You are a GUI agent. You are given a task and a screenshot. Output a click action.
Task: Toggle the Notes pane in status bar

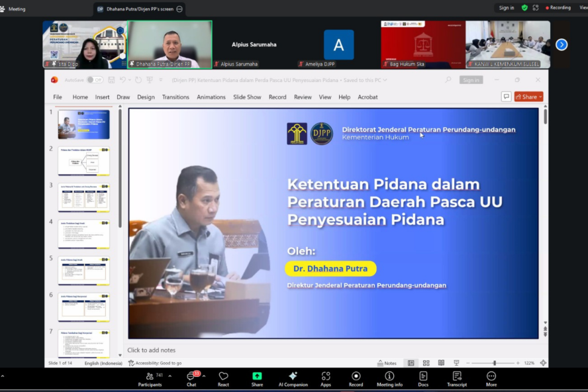(x=387, y=363)
